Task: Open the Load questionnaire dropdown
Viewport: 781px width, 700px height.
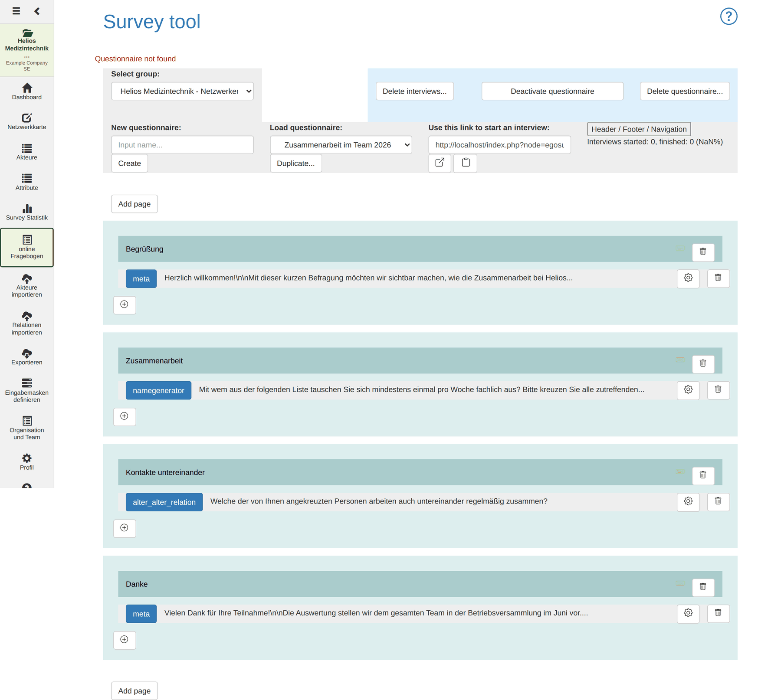Action: pyautogui.click(x=341, y=145)
